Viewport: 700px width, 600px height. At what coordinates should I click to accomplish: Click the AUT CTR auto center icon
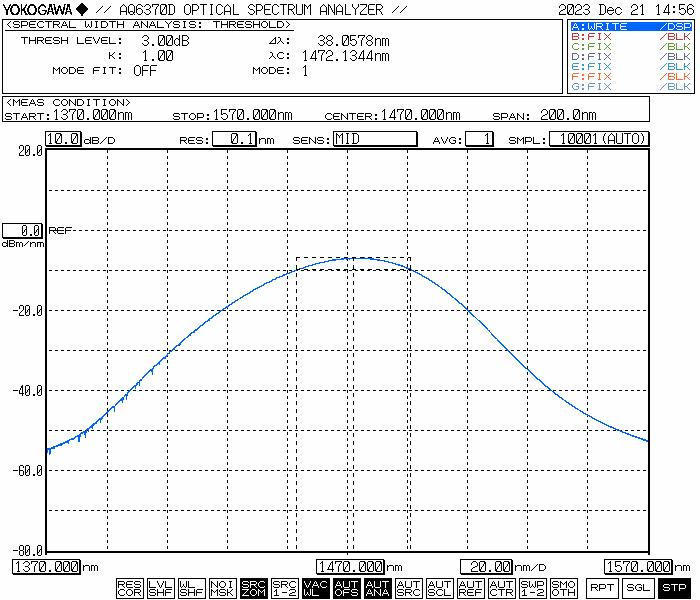tap(502, 588)
